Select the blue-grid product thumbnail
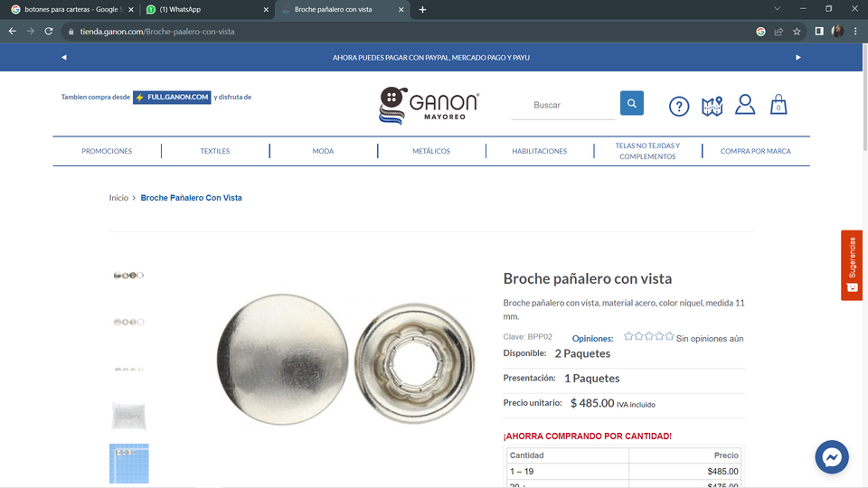 coord(129,463)
